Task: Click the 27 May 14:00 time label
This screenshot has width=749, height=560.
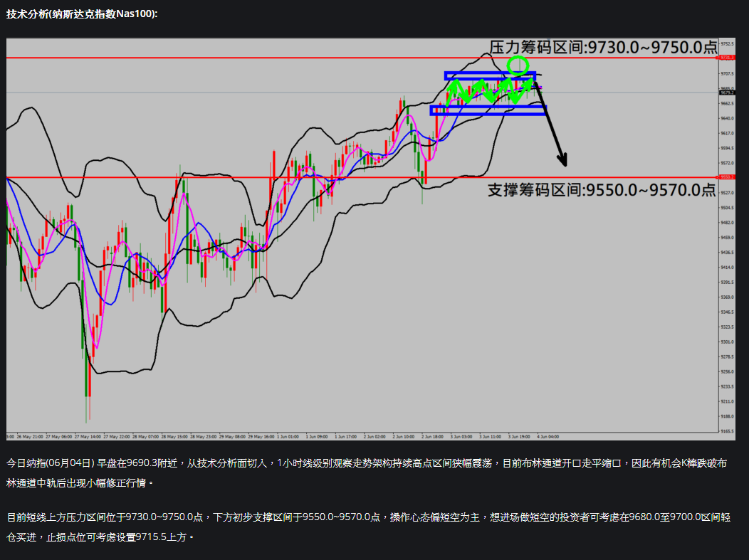Action: click(88, 436)
